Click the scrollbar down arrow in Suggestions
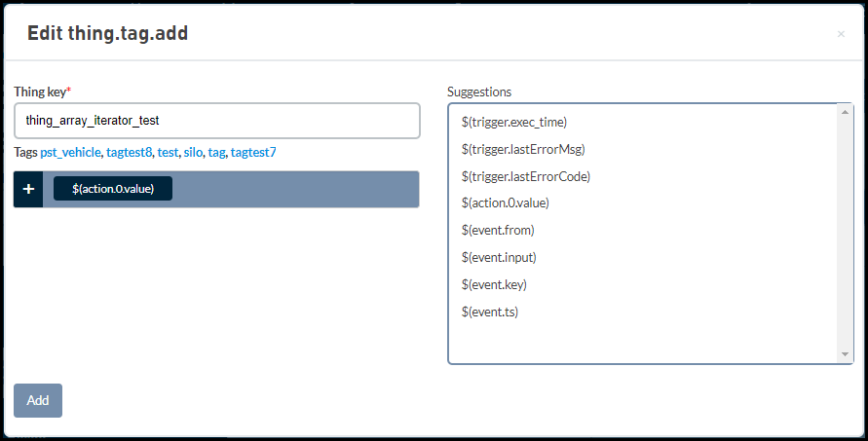Screen dimensions: 868x441 [x=845, y=354]
